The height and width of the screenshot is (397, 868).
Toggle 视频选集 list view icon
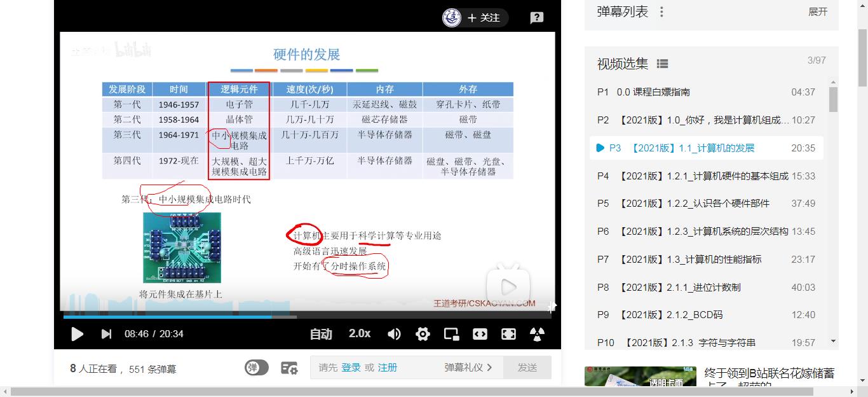(662, 64)
